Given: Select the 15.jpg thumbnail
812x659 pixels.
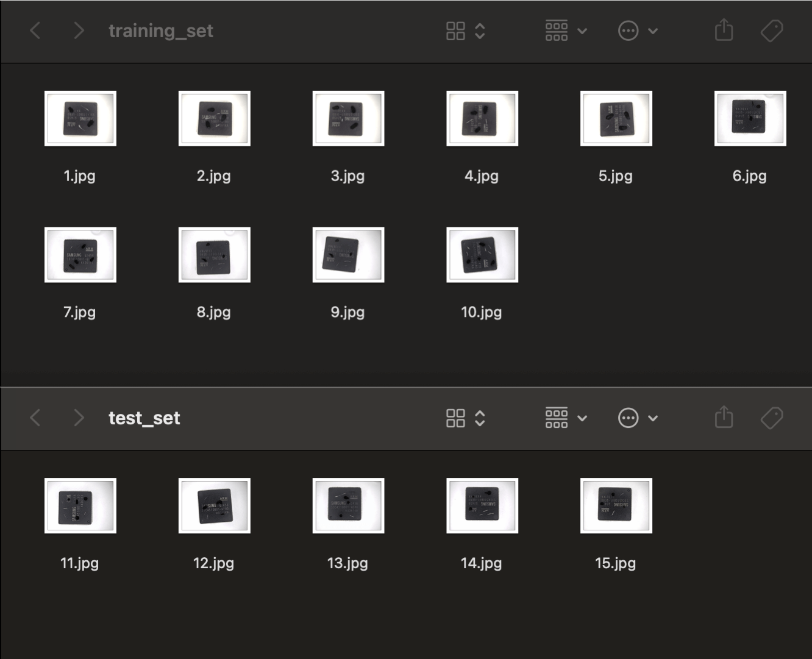Looking at the screenshot, I should [x=616, y=505].
